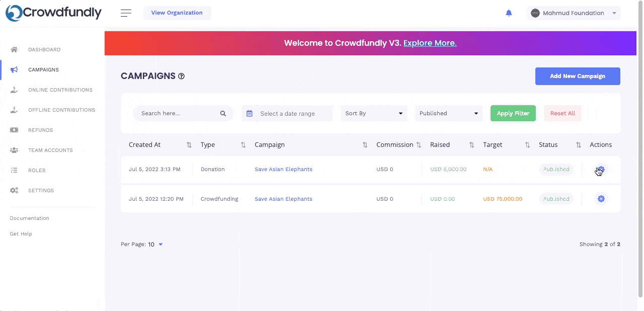Image resolution: width=644 pixels, height=311 pixels.
Task: Sort by Created At column arrows
Action: click(189, 145)
